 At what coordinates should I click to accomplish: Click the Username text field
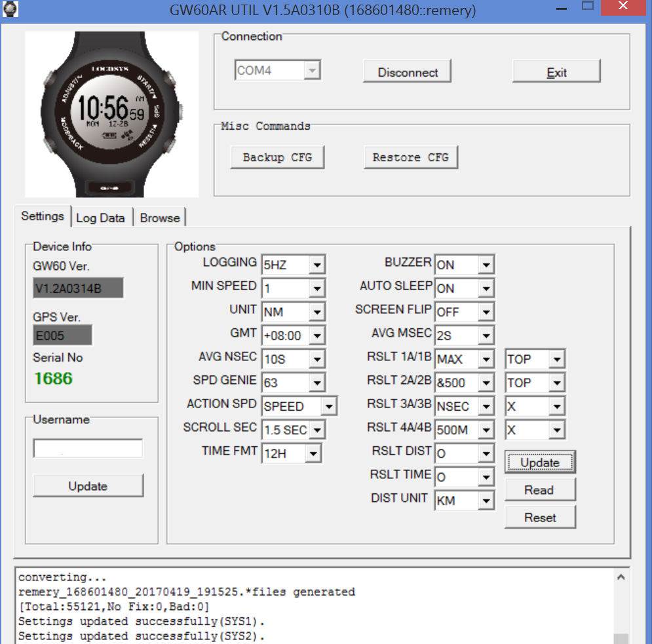pos(88,449)
